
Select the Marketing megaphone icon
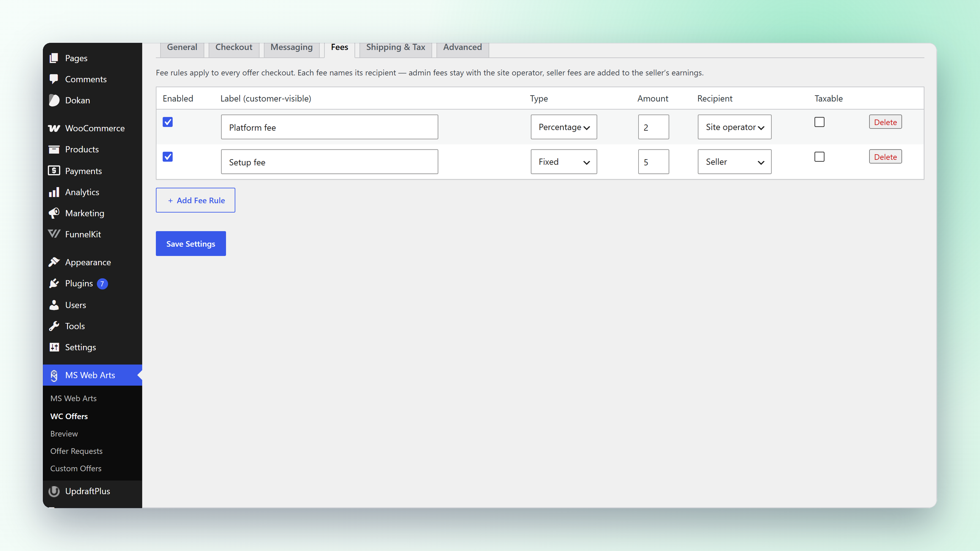54,213
